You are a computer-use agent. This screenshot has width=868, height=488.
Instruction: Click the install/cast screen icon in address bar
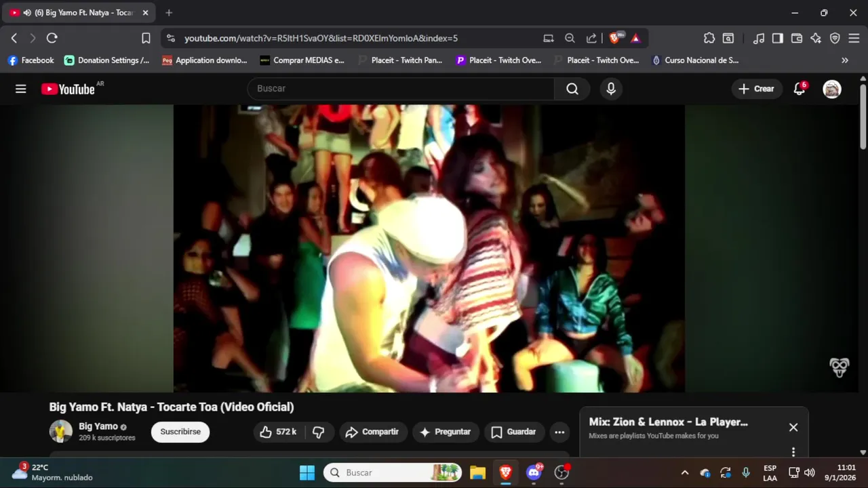pos(549,39)
